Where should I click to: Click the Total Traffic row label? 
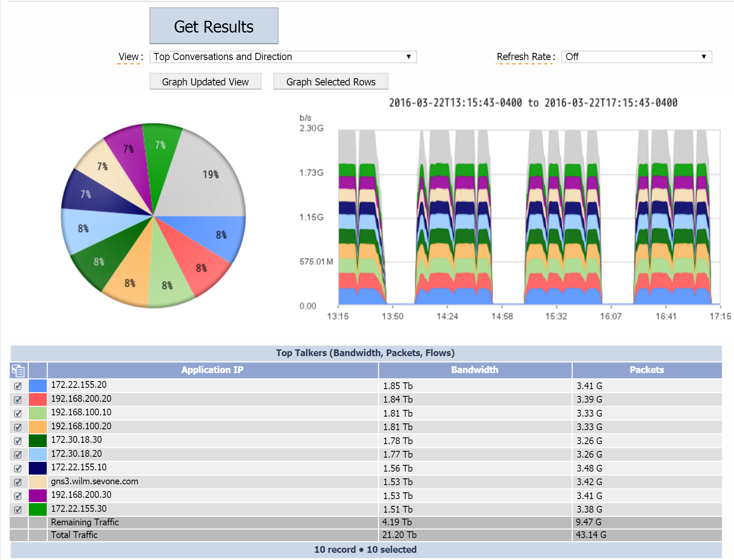point(74,535)
